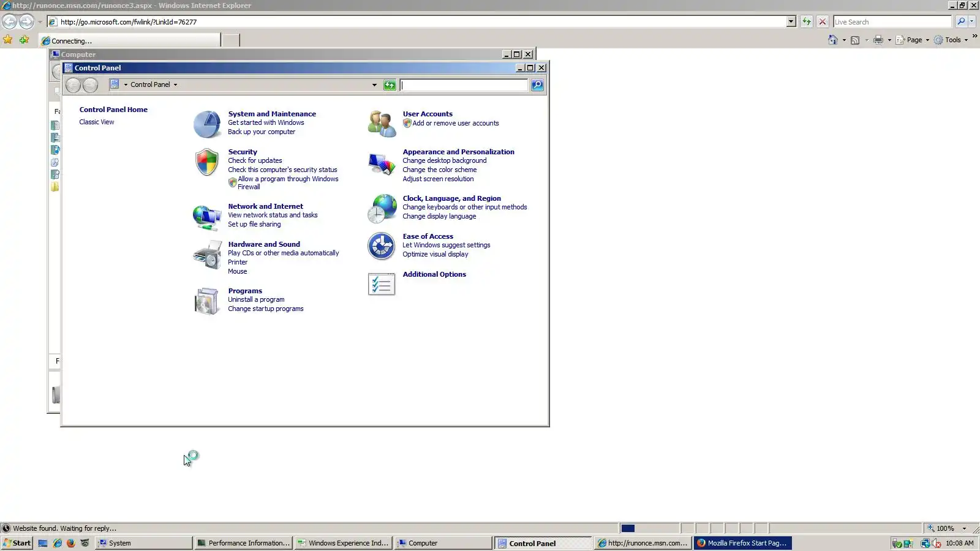Open Add or remove user accounts link
980x551 pixels.
tap(456, 123)
